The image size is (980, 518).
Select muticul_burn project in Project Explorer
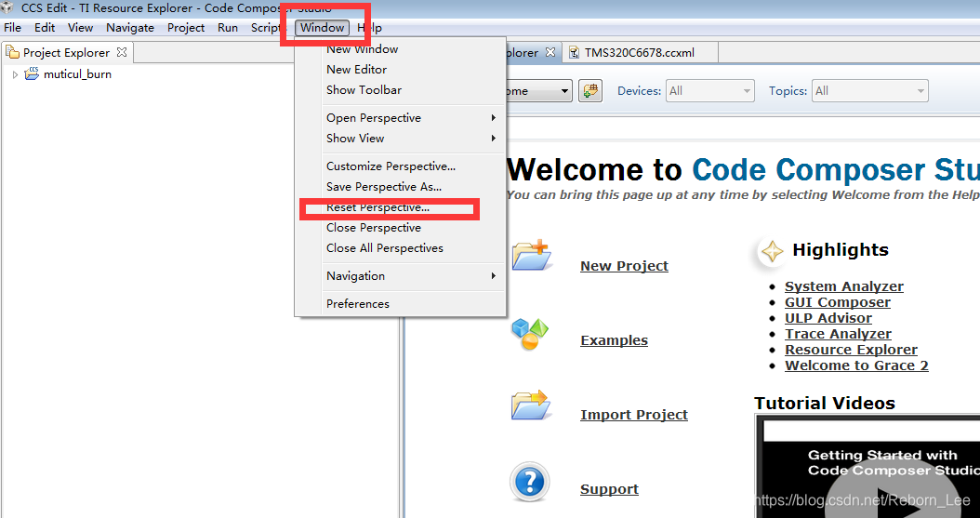(77, 74)
